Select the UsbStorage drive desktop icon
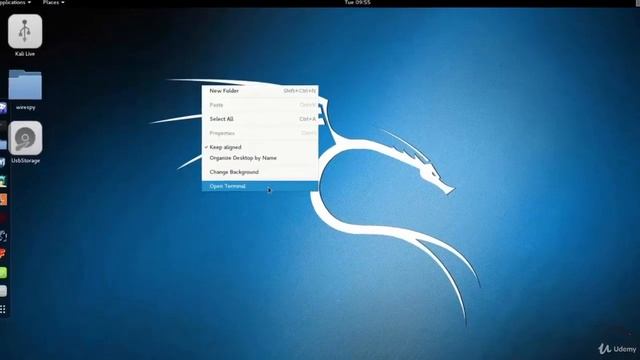Image resolution: width=640 pixels, height=360 pixels. click(25, 138)
